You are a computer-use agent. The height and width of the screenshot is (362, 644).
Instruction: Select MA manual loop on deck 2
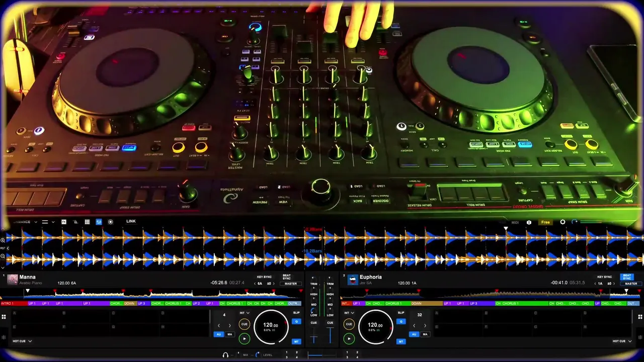[x=425, y=334]
